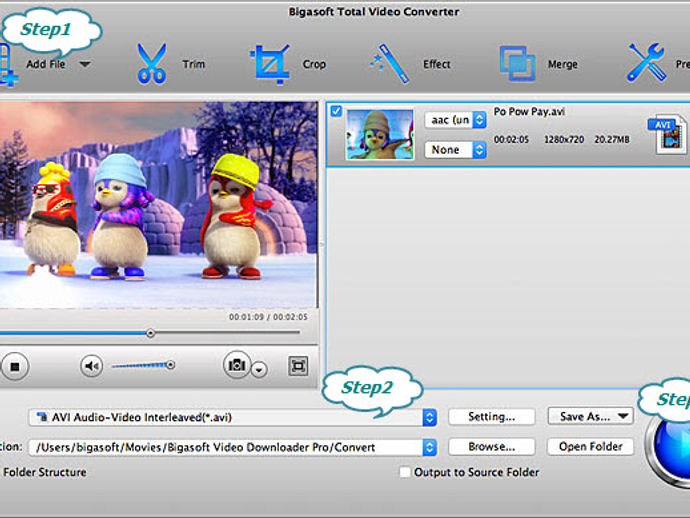Viewport: 690px width, 518px height.
Task: Stop video playback with the stop button
Action: pyautogui.click(x=15, y=366)
